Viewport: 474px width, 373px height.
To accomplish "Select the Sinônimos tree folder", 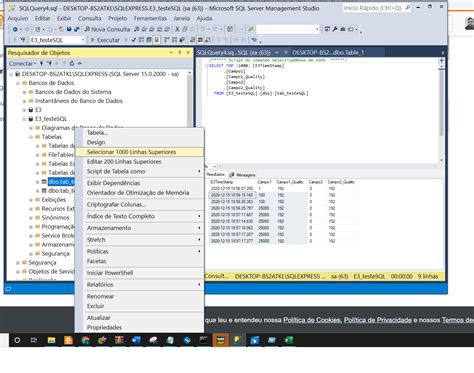I will [x=55, y=218].
